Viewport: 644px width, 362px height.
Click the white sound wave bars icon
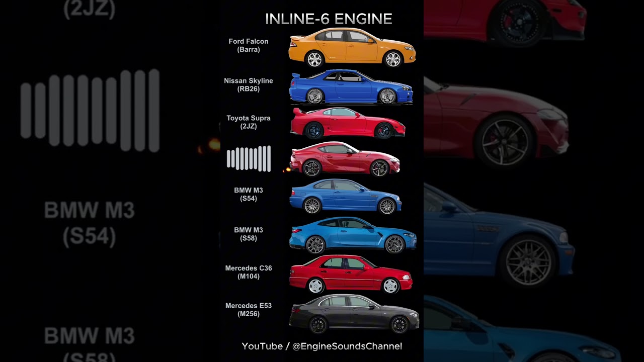[249, 159]
